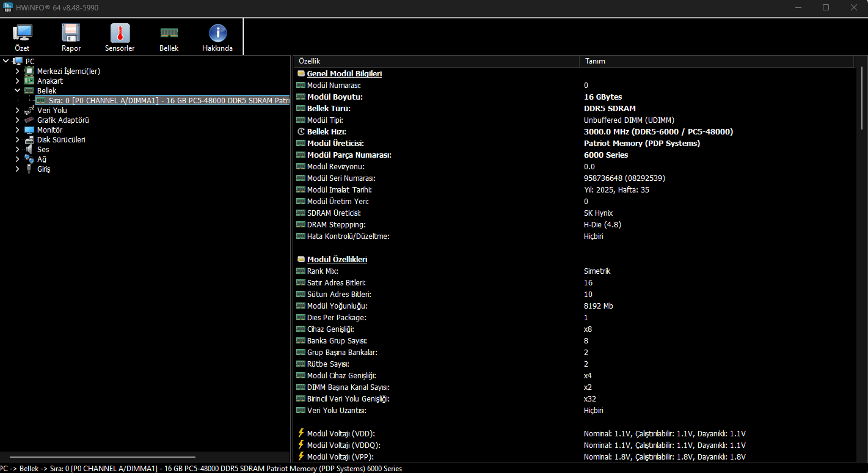
Task: Click the SK Hynix value
Action: (598, 213)
